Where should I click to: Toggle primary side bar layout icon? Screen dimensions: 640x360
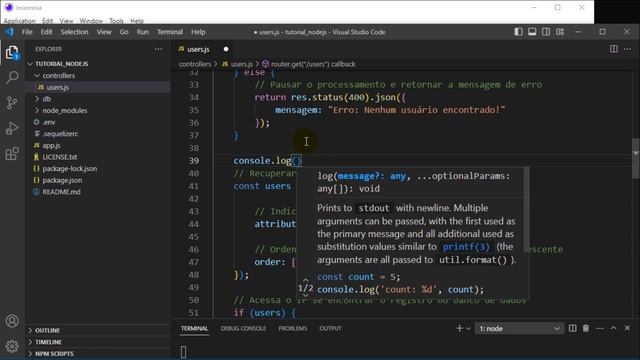pos(518,32)
